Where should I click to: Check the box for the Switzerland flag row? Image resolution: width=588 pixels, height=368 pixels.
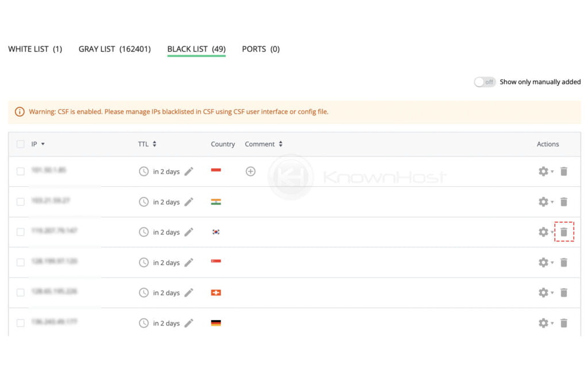tap(21, 293)
